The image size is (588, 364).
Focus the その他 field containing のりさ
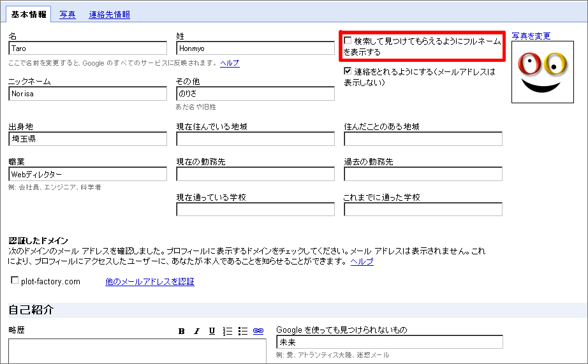coord(255,94)
